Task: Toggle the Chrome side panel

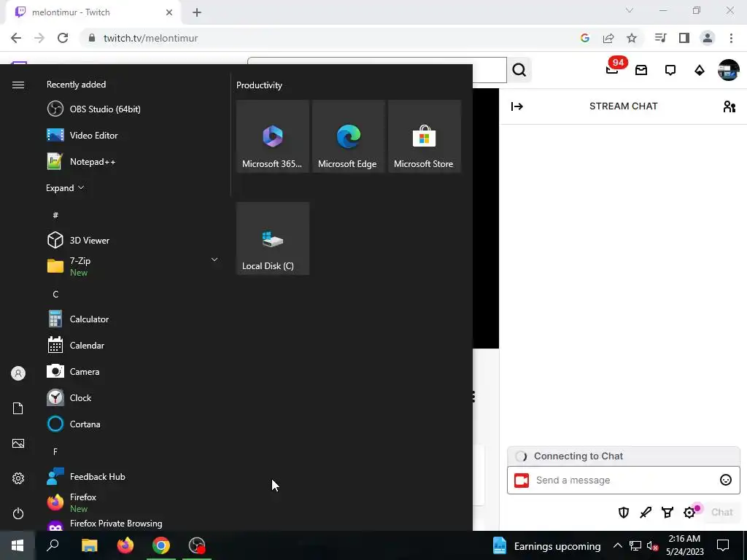Action: point(684,38)
